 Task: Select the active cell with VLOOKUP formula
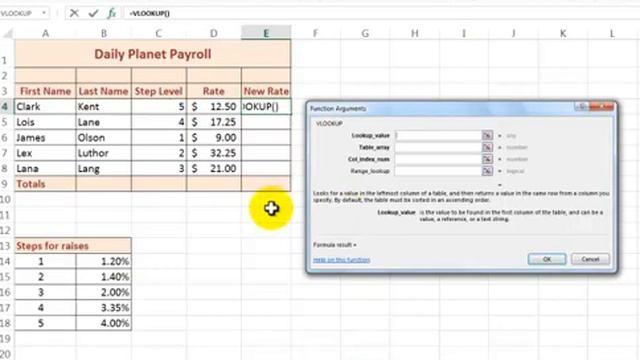click(x=266, y=107)
